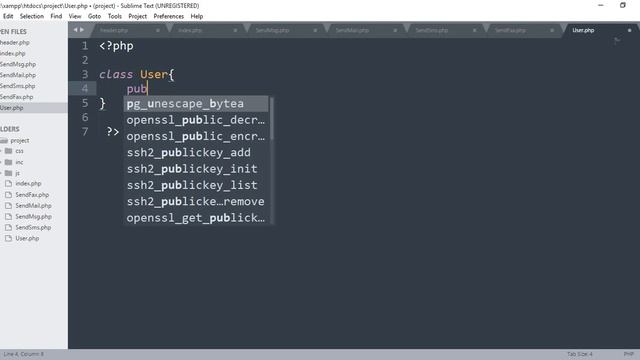Choose ssh2_publickey_list suggestion
This screenshot has width=640, height=360.
(x=196, y=185)
